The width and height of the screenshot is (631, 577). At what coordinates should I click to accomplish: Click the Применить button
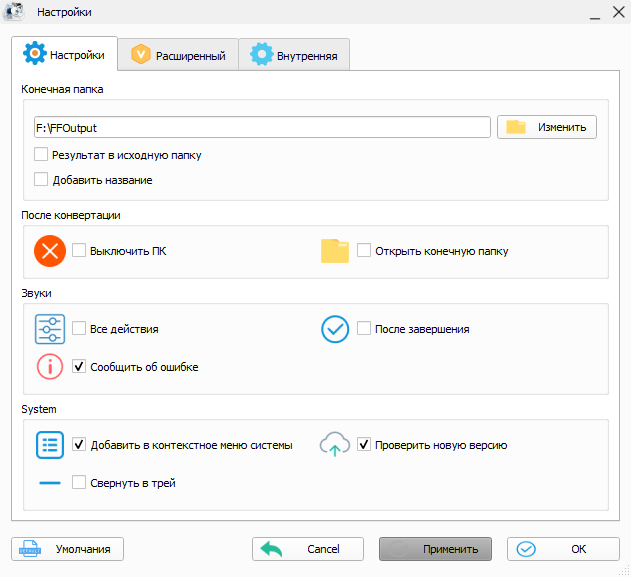click(435, 549)
